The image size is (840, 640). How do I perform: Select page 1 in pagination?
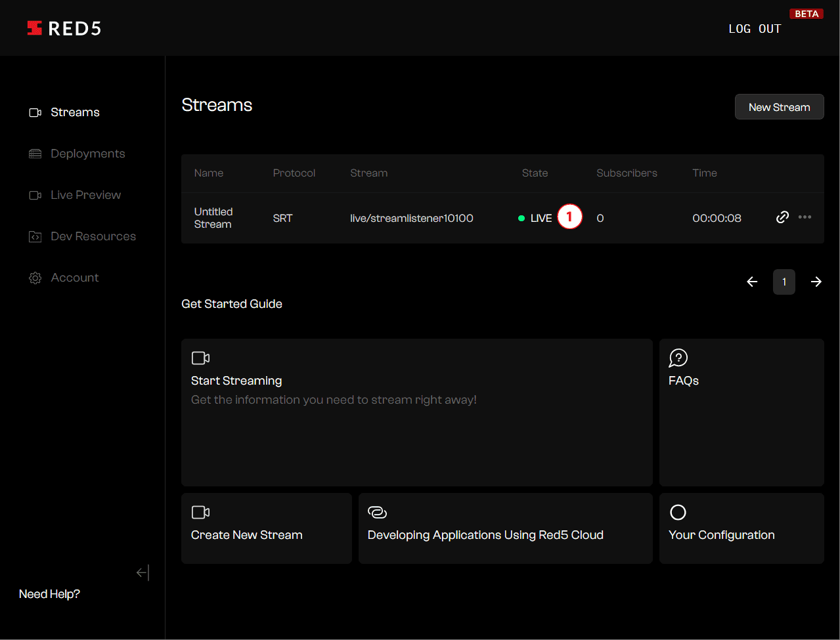coord(784,282)
